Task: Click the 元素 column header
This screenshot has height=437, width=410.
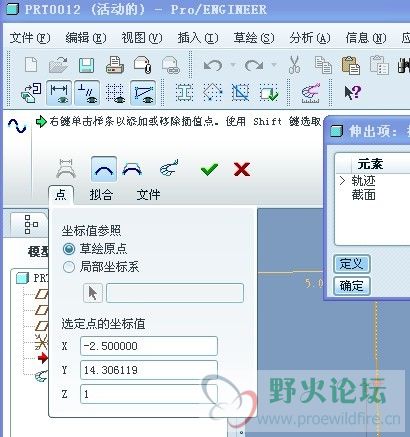Action: tap(370, 164)
